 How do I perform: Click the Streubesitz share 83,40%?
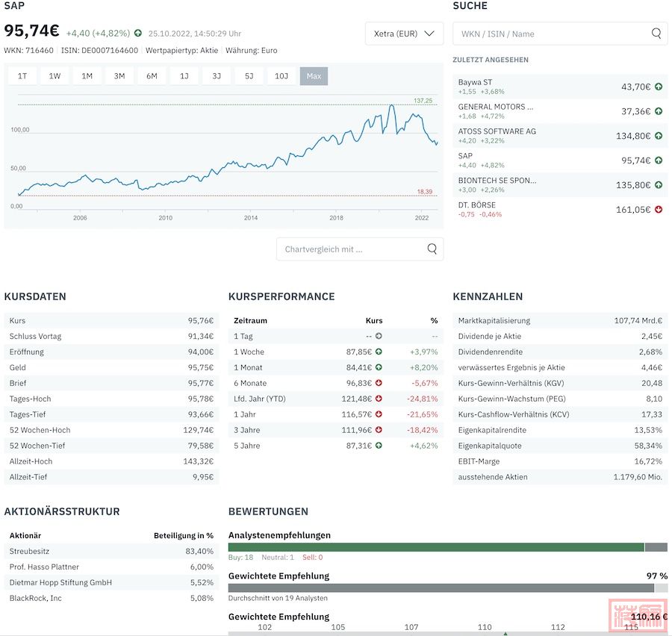199,551
